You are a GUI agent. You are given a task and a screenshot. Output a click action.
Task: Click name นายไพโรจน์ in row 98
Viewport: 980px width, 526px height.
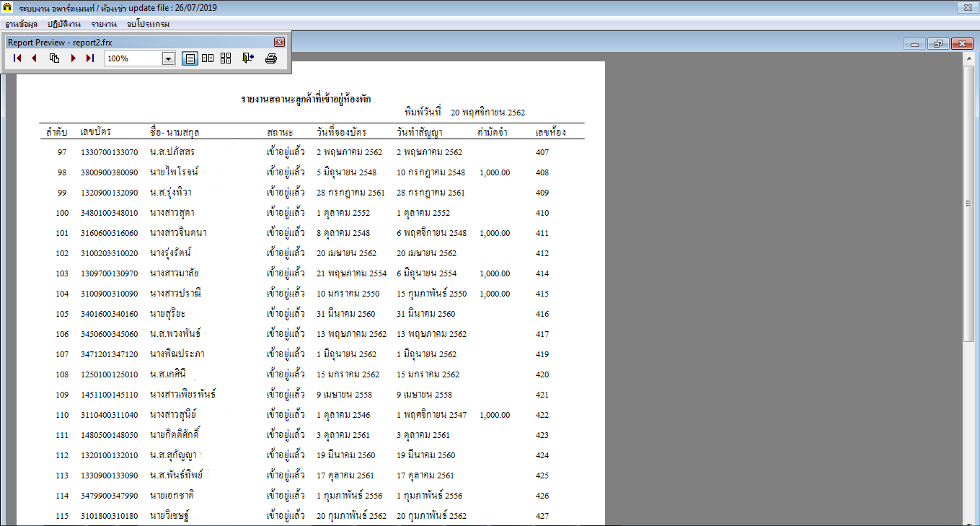174,172
